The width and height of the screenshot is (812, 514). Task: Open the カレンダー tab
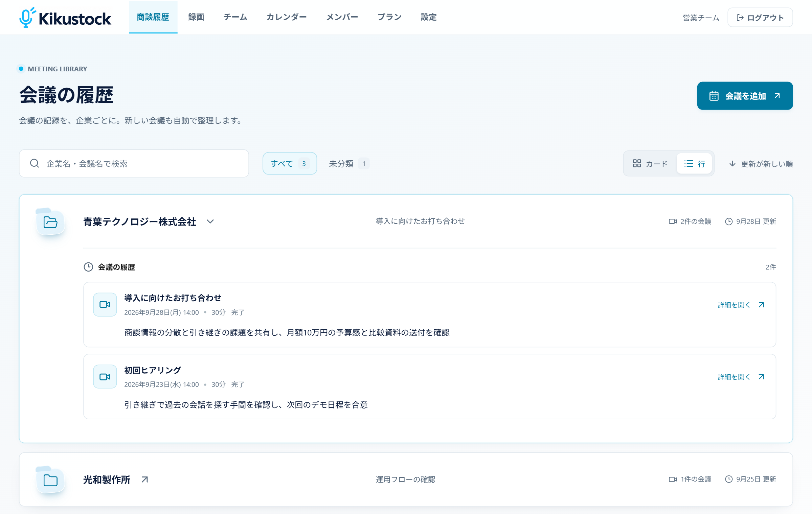(287, 17)
